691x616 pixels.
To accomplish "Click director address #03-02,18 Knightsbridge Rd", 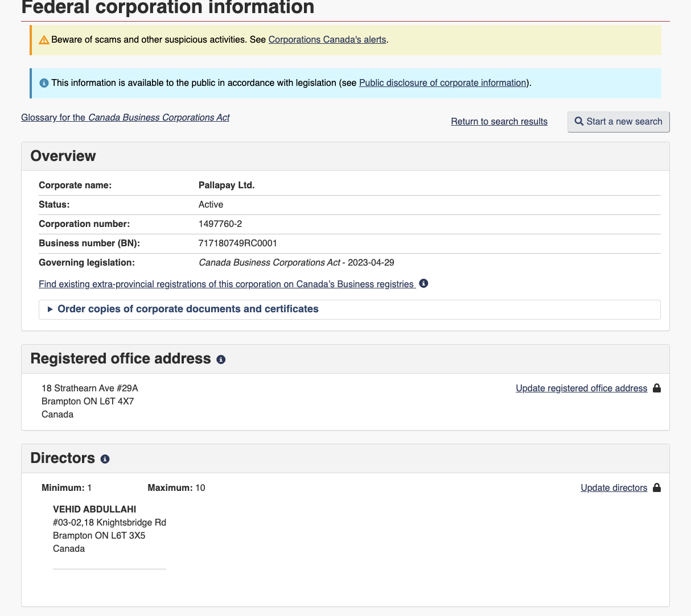I will point(109,523).
